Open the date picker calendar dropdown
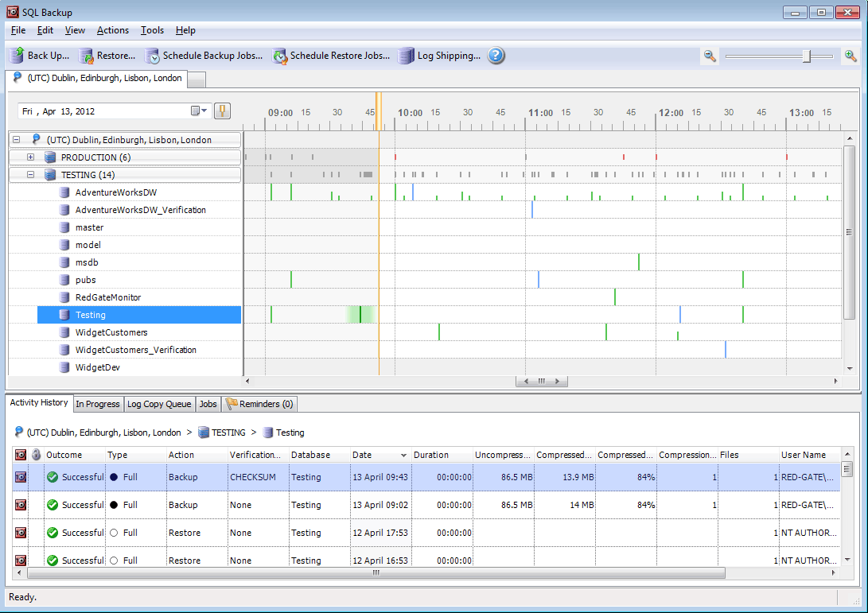868x613 pixels. click(199, 111)
